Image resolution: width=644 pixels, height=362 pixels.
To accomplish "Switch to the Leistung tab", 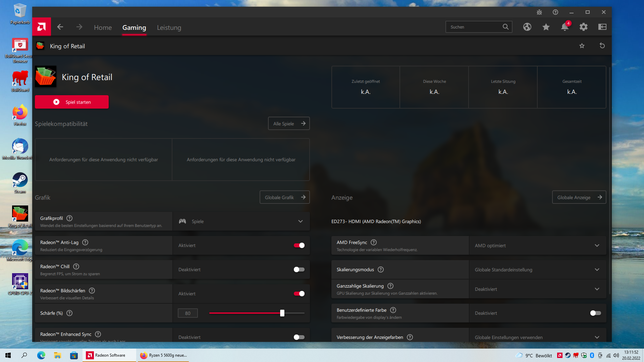I will 169,27.
